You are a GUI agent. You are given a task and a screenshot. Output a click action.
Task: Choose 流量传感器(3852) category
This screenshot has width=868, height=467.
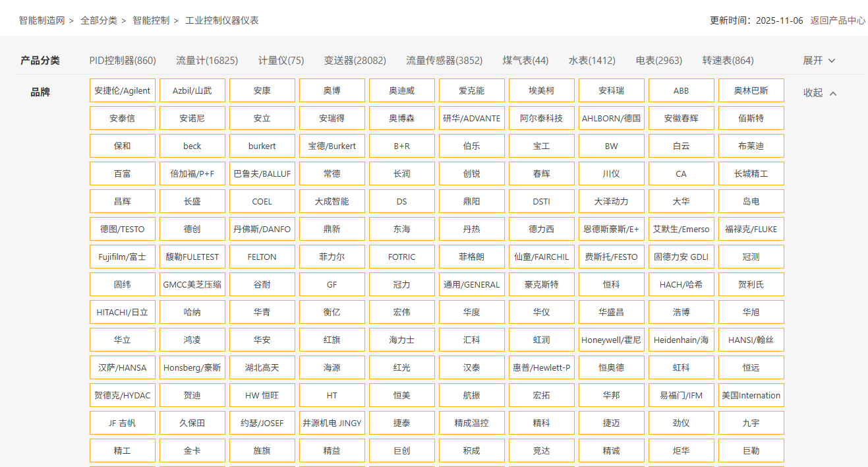pyautogui.click(x=444, y=61)
